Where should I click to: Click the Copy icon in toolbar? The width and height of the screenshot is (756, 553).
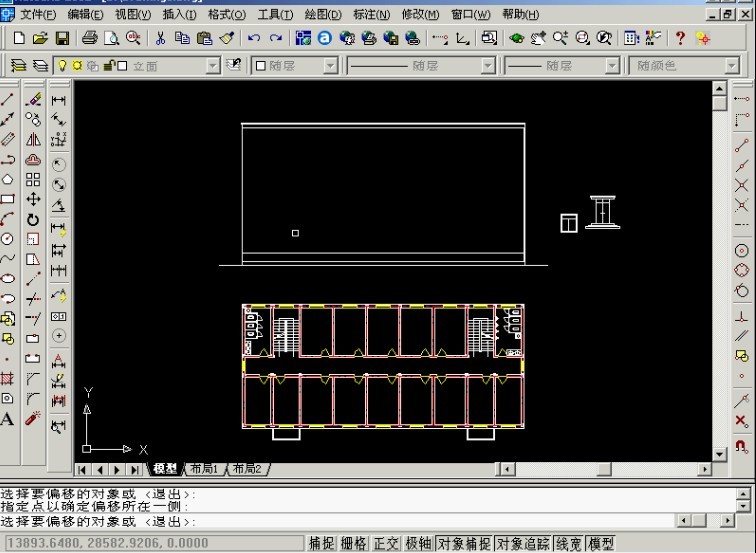[x=182, y=38]
